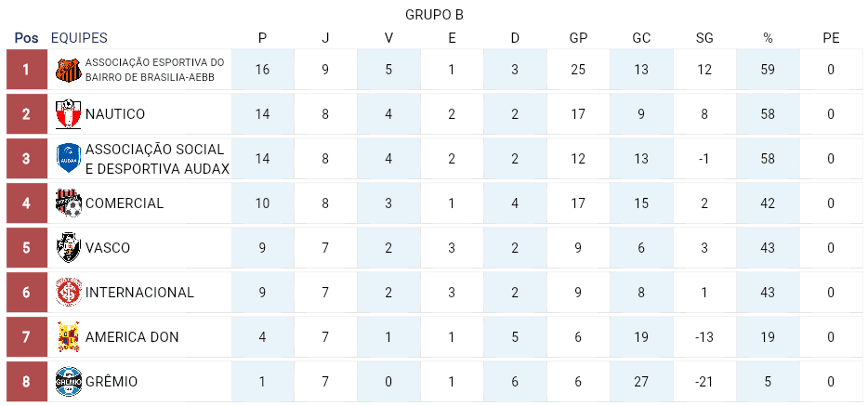Click the Grêmio team logo

tap(69, 382)
